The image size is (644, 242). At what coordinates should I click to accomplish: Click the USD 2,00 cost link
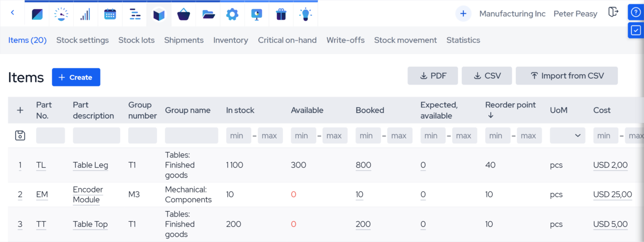coord(610,165)
